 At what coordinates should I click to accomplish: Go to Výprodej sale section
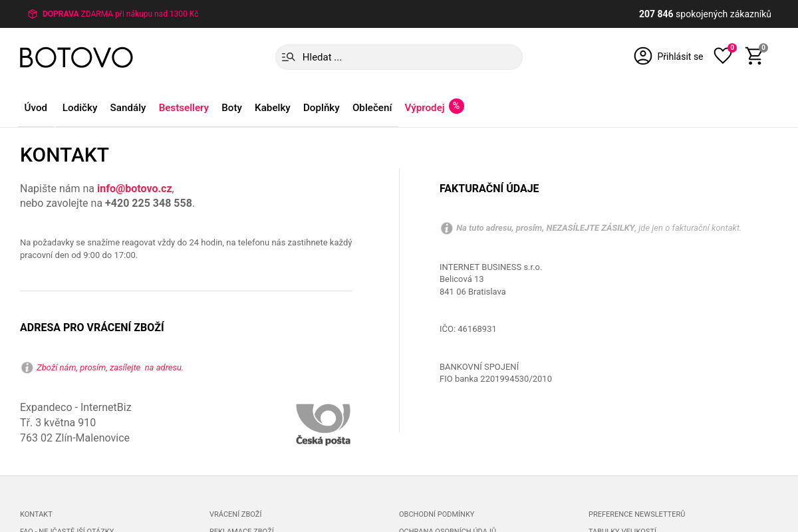(x=424, y=108)
